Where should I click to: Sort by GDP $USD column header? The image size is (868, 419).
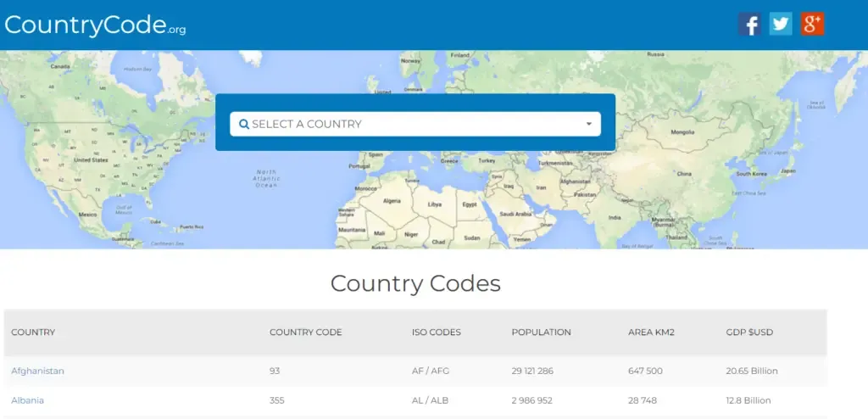pyautogui.click(x=749, y=332)
